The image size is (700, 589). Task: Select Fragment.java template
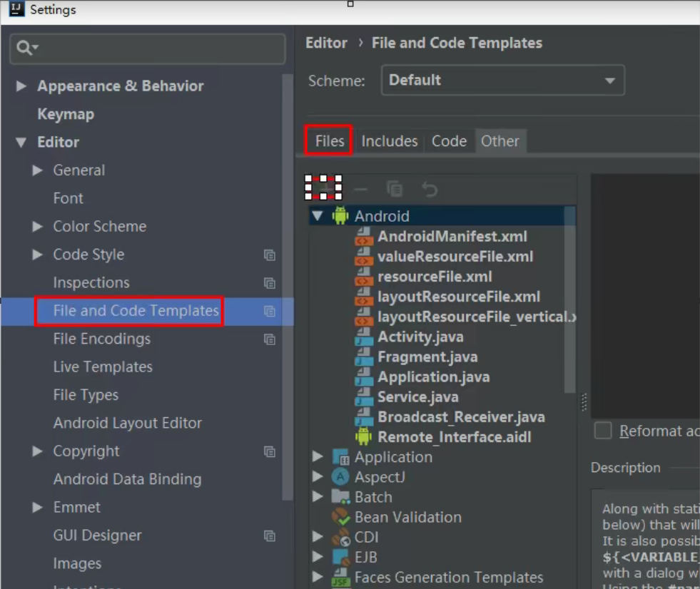point(427,357)
